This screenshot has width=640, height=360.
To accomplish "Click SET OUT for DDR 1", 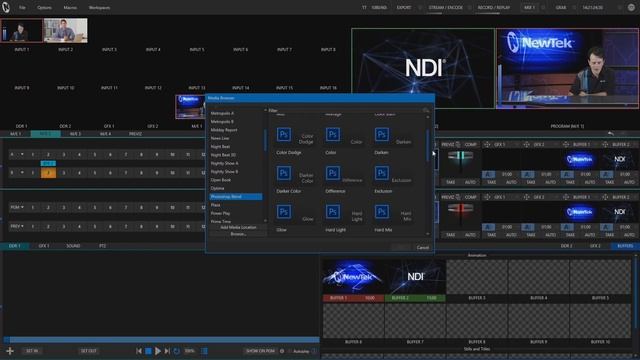I will pos(89,351).
